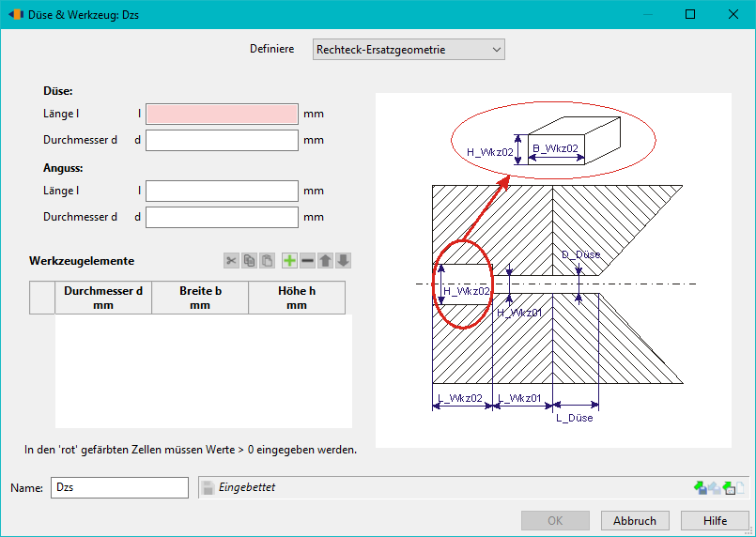Screen dimensions: 756x537
Task: Click the copy icon in Werkzeugelemente toolbar
Action: (x=249, y=261)
